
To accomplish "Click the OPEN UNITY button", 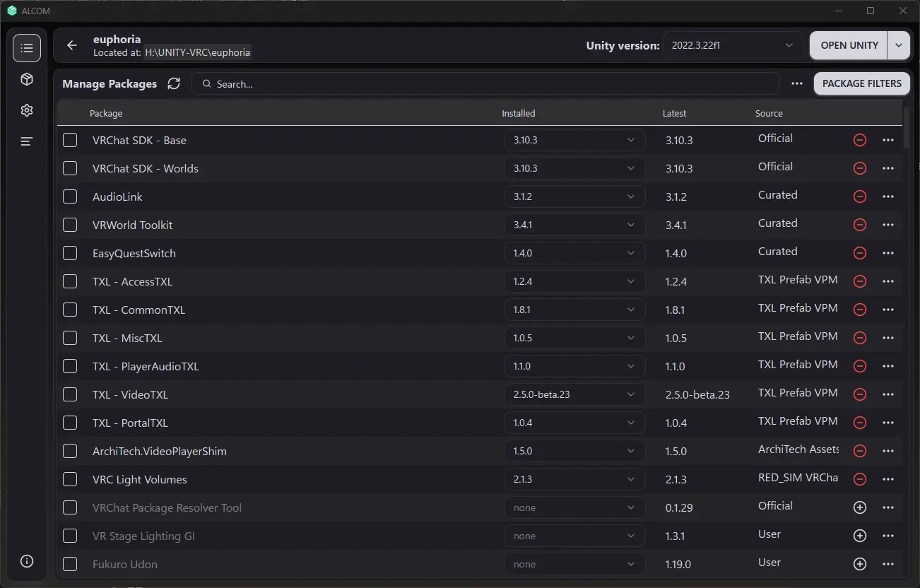I will (849, 45).
